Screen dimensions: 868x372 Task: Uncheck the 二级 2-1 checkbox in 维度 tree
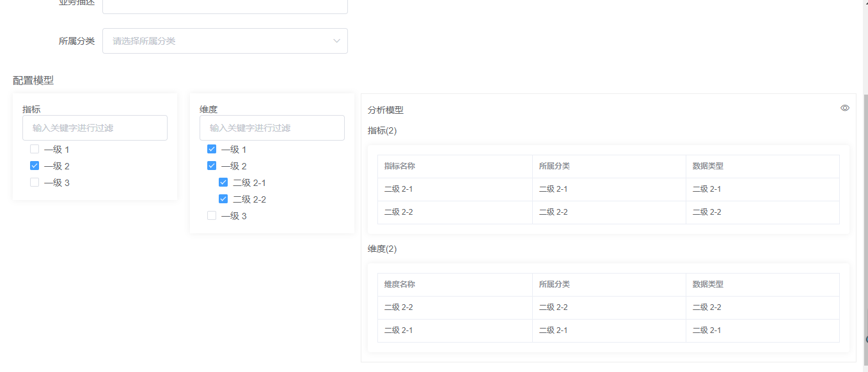[x=223, y=182]
